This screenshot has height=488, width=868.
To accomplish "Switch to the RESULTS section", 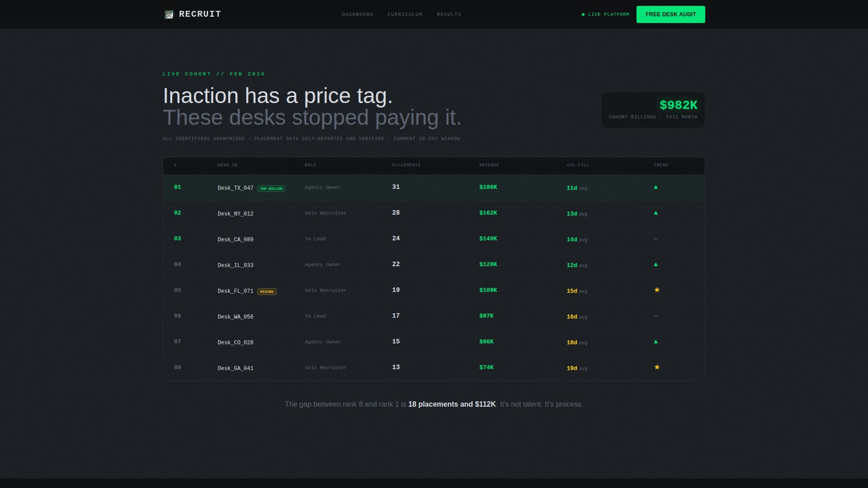I will (449, 14).
